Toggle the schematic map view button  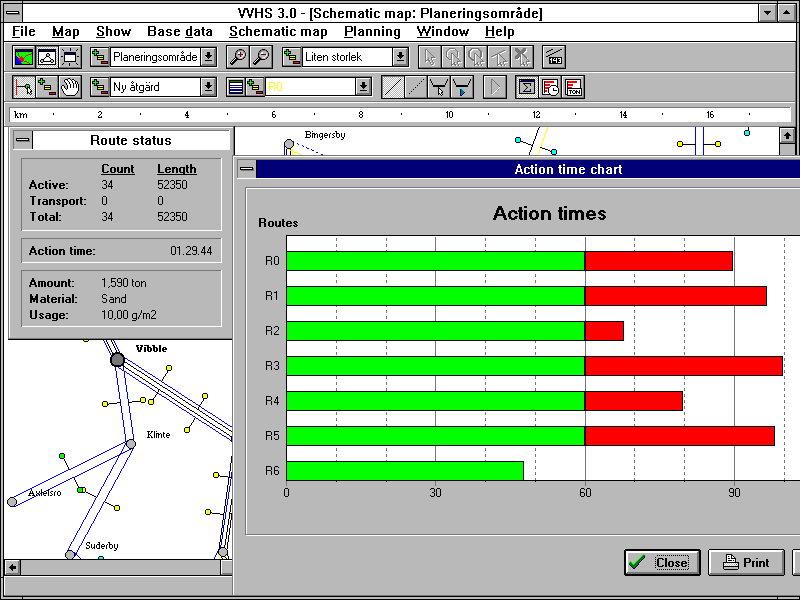(47, 57)
